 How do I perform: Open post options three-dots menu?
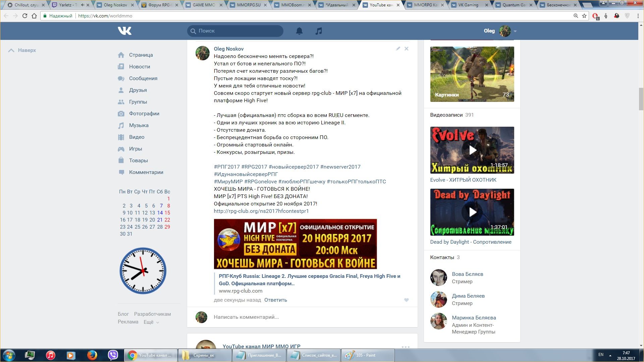click(x=406, y=347)
